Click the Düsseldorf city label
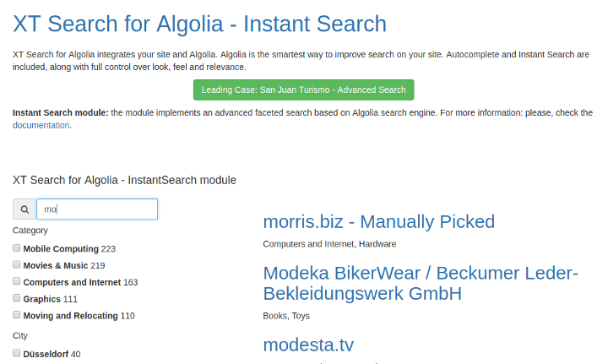 (x=46, y=354)
